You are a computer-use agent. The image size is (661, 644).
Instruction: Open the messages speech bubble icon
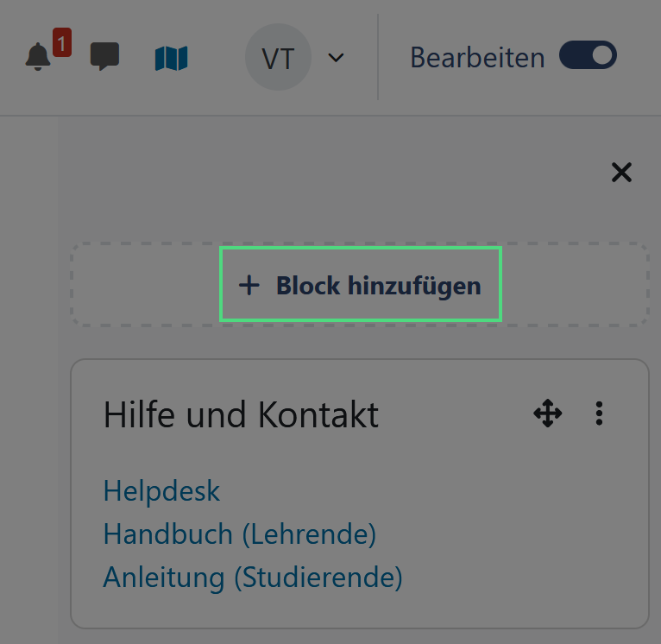[104, 58]
